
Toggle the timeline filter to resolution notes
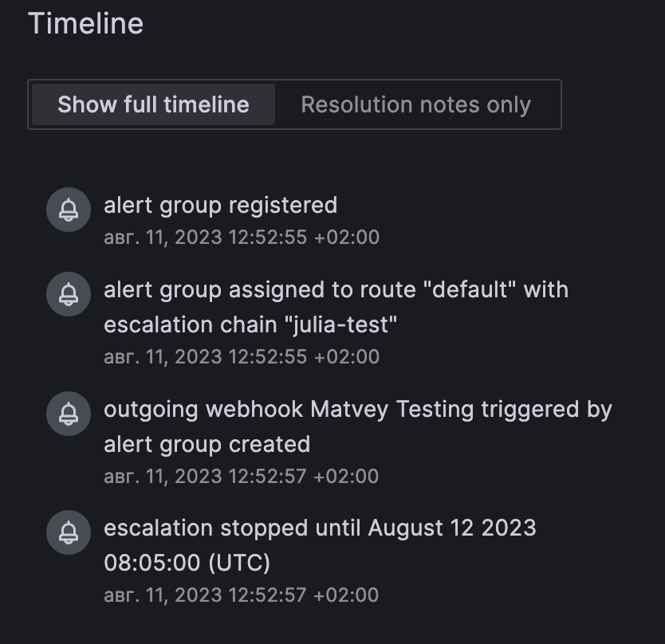(x=415, y=104)
